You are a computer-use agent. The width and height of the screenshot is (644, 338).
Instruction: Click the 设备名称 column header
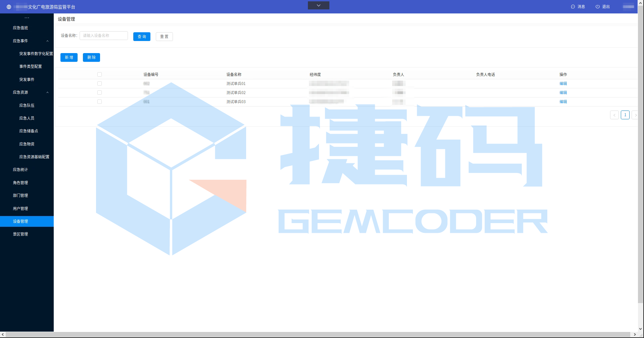pos(234,75)
